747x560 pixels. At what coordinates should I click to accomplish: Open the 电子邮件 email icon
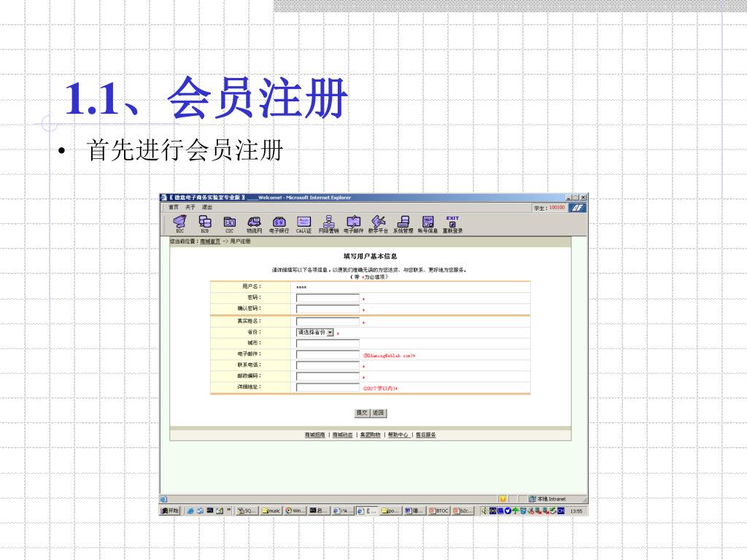click(354, 224)
